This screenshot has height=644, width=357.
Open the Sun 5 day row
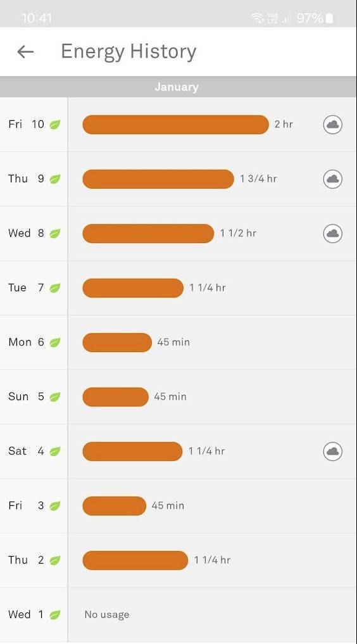[178, 397]
